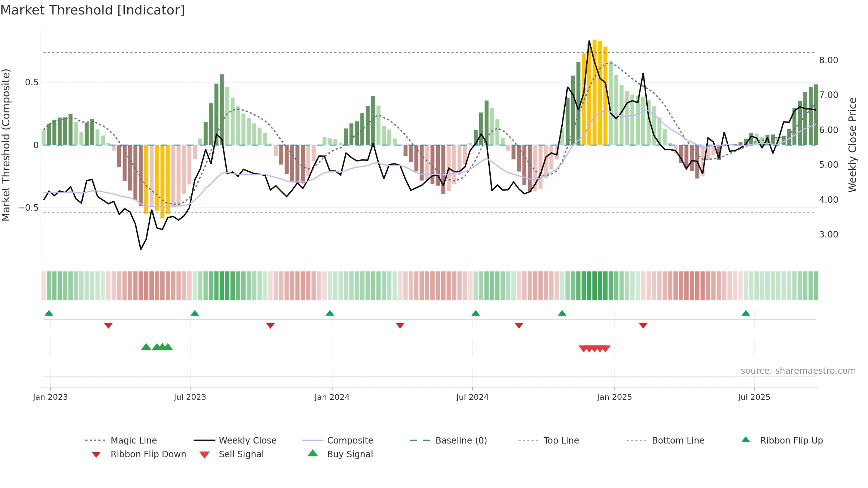Toggle the Composite legend entry
This screenshot has height=488, width=868.
click(x=337, y=440)
